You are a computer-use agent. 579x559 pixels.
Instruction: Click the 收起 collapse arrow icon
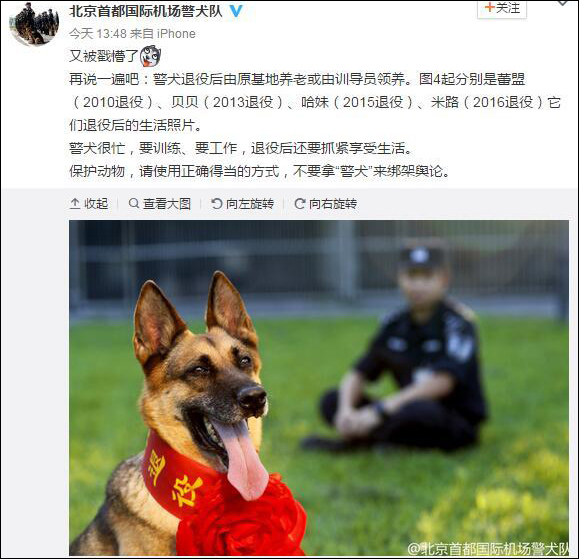75,203
